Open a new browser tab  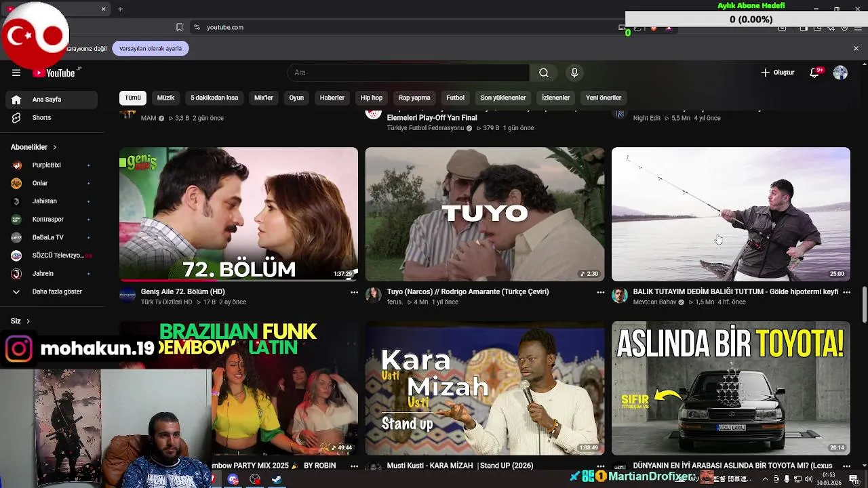[x=120, y=9]
